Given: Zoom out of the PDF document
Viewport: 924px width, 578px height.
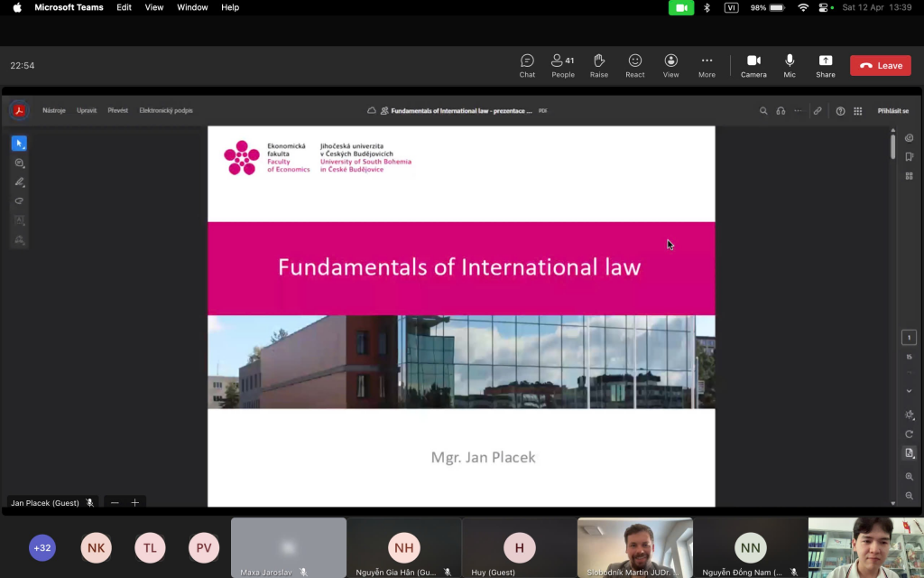Looking at the screenshot, I should [909, 496].
